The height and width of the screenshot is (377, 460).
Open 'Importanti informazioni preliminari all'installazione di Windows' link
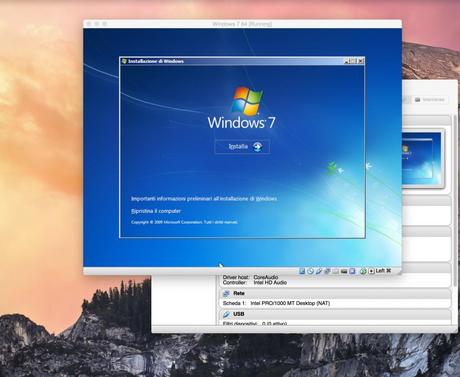pos(204,199)
